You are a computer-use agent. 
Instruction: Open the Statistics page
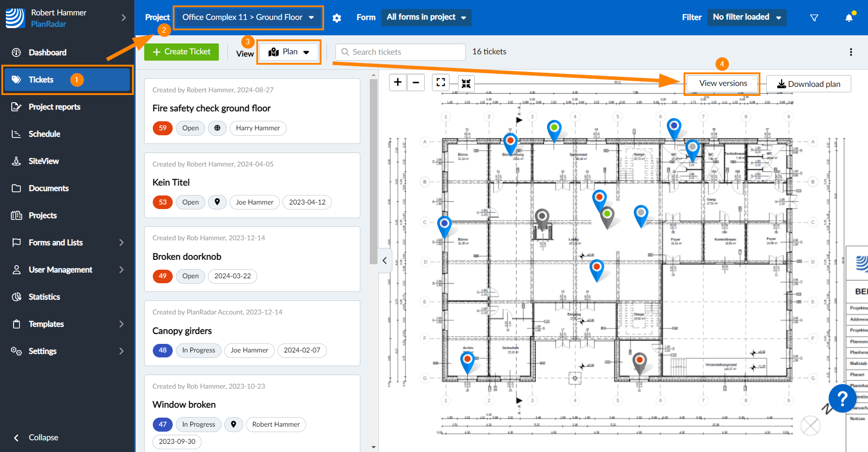(x=44, y=297)
